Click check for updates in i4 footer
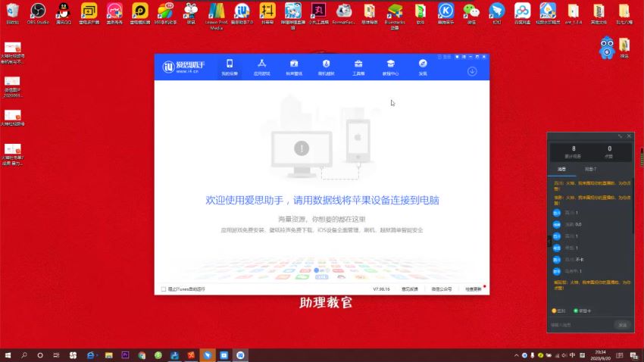 tap(473, 289)
